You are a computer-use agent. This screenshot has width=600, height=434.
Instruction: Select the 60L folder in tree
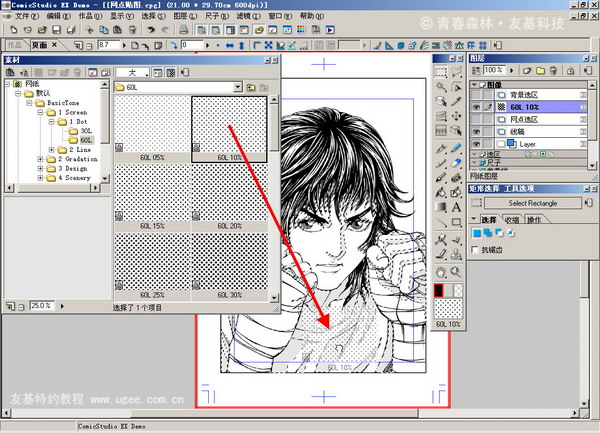tap(81, 140)
